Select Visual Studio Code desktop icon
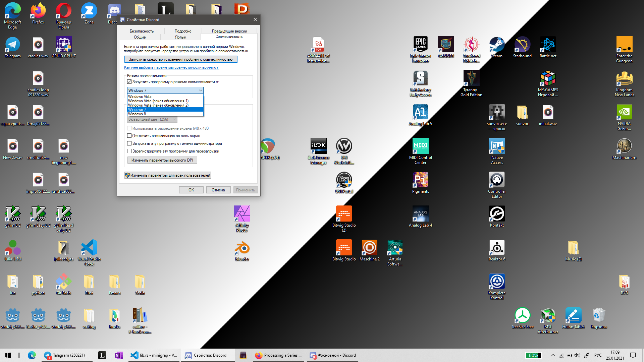This screenshot has width=644, height=362. 89,253
